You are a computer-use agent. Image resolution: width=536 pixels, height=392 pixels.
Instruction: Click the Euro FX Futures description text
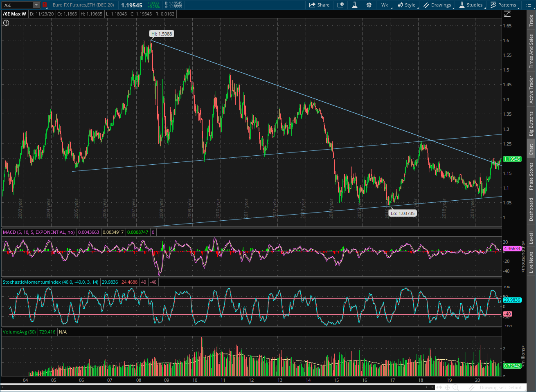[83, 5]
